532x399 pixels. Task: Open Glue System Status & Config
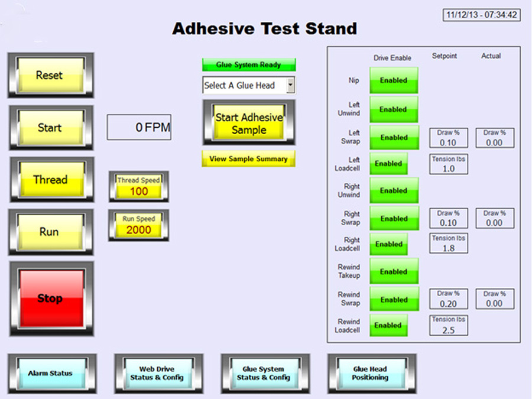pos(264,374)
